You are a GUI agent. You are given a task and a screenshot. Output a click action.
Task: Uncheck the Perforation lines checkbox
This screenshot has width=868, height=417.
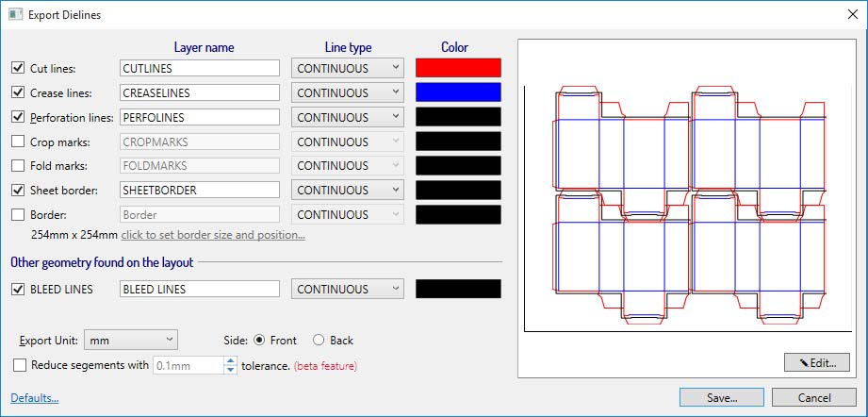tap(18, 117)
